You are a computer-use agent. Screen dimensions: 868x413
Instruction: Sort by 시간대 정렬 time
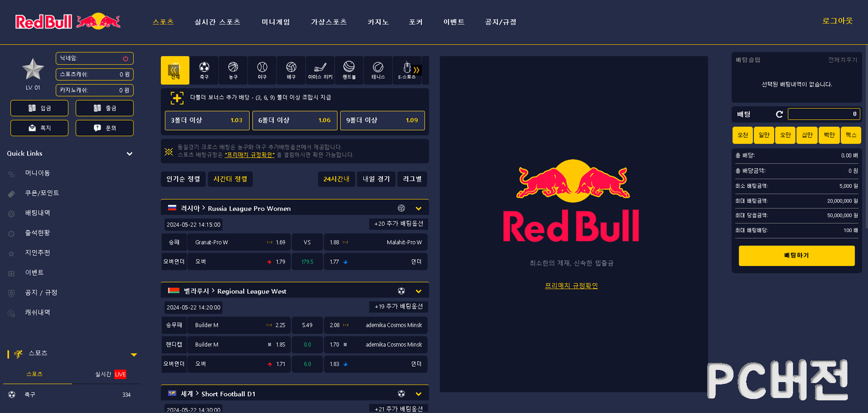(230, 179)
